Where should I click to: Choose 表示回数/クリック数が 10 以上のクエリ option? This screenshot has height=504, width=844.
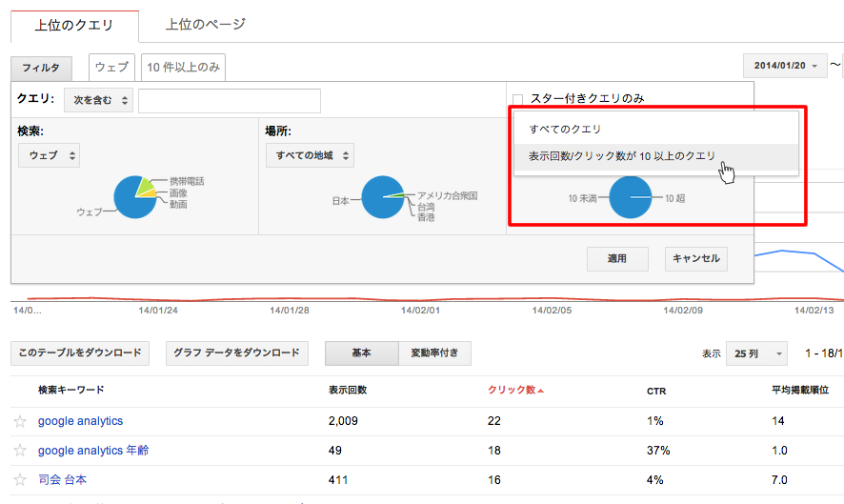(622, 155)
